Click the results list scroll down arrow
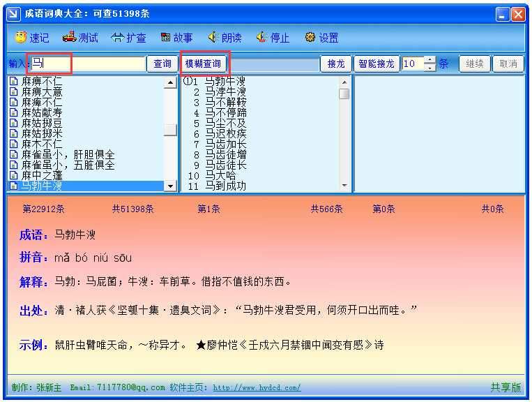Screen dimensions: 532x402 point(344,186)
